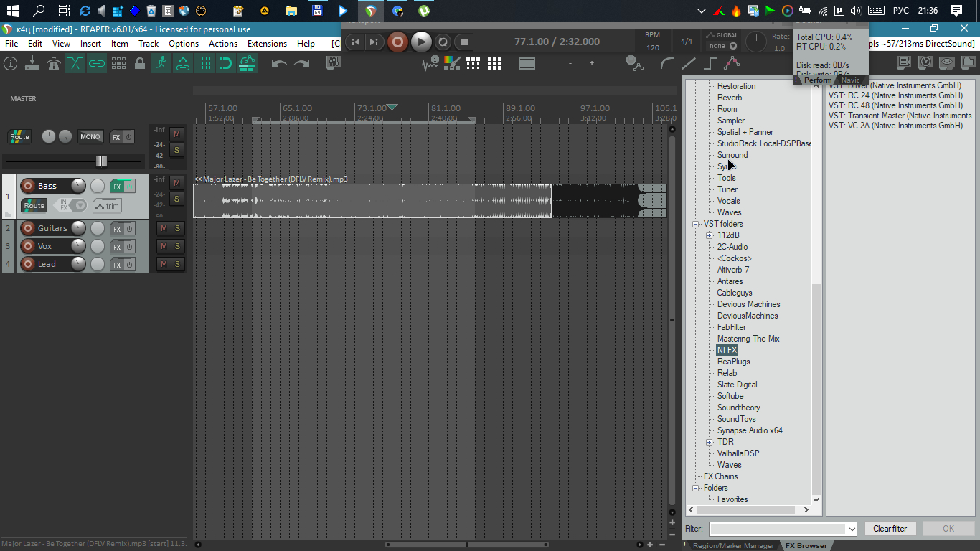
Task: Click the magnet snap icon in the toolbar
Action: [x=226, y=64]
